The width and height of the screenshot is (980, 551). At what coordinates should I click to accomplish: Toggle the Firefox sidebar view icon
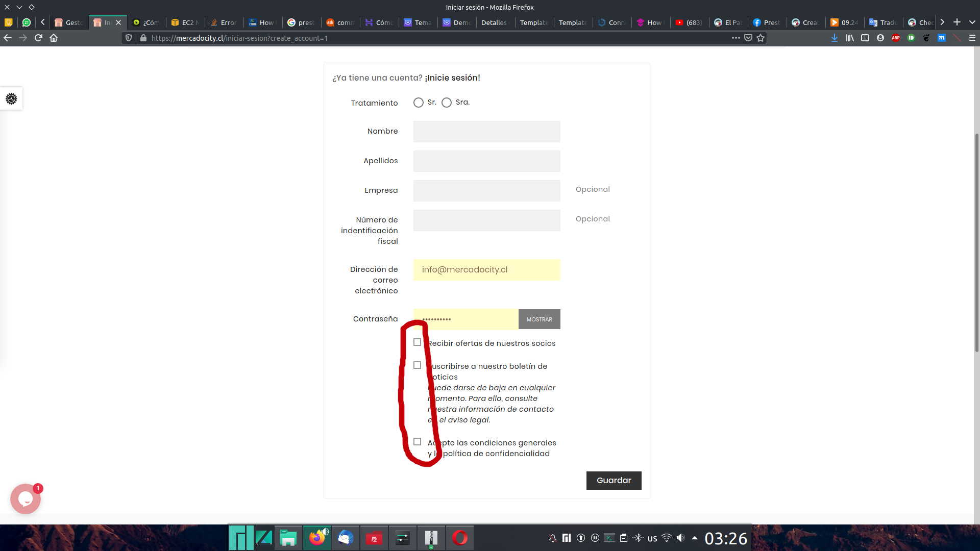[x=865, y=38]
